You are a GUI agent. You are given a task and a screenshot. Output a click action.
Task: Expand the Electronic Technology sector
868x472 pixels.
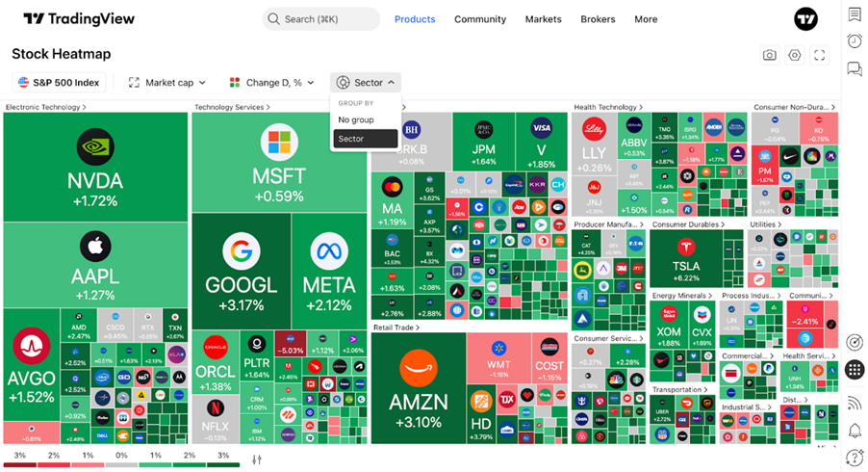pyautogui.click(x=46, y=107)
